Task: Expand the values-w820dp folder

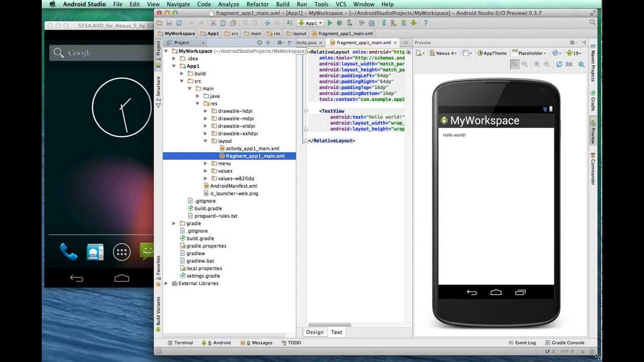Action: point(206,178)
